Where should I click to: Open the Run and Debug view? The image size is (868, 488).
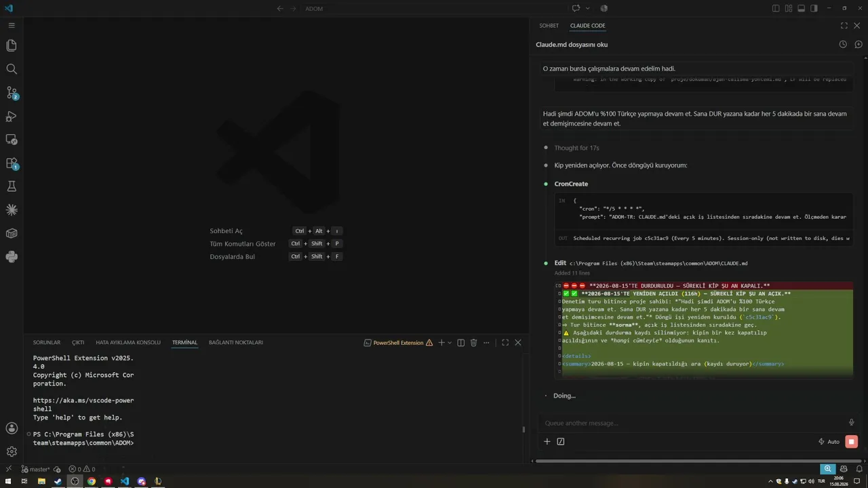[12, 116]
